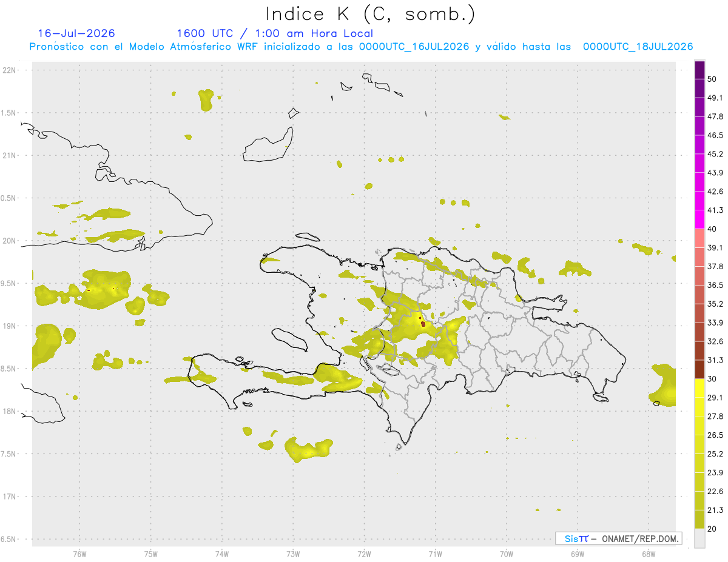Click the '40' color scale value
This screenshot has width=728, height=562.
(712, 229)
